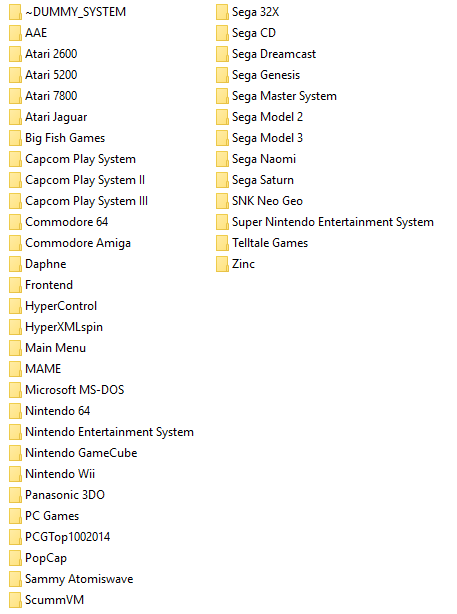
Task: Select the Super Nintendo Entertainment System folder
Action: [325, 222]
